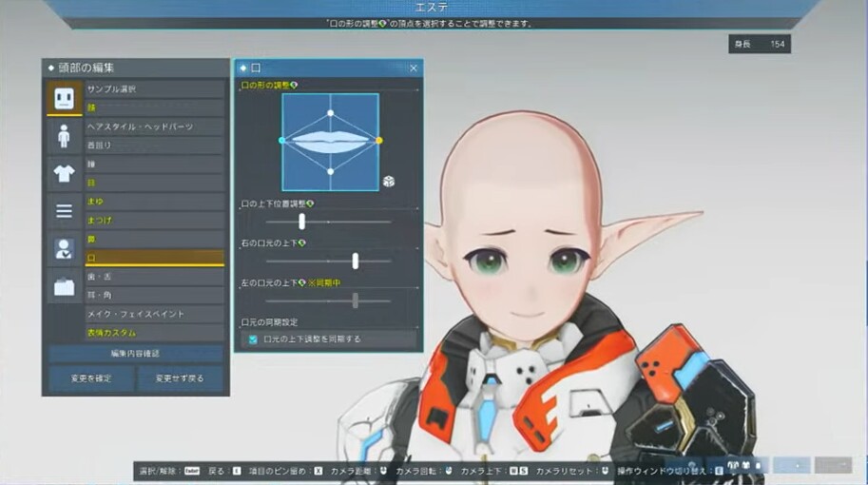The height and width of the screenshot is (485, 868).
Task: Select the top vertex of mouth shape
Action: coord(331,113)
